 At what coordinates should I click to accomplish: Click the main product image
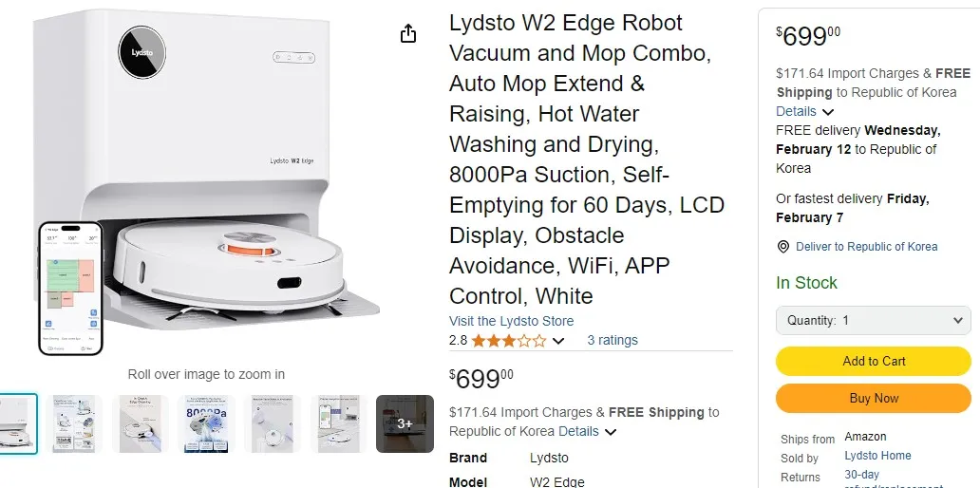[206, 181]
